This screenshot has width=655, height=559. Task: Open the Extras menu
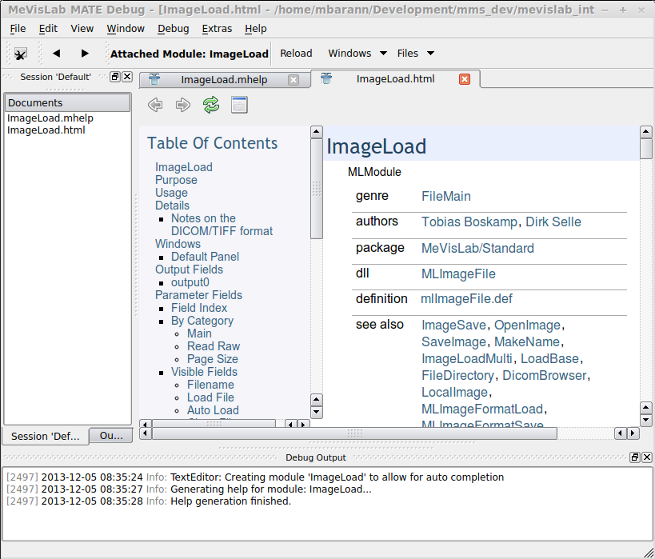(216, 29)
